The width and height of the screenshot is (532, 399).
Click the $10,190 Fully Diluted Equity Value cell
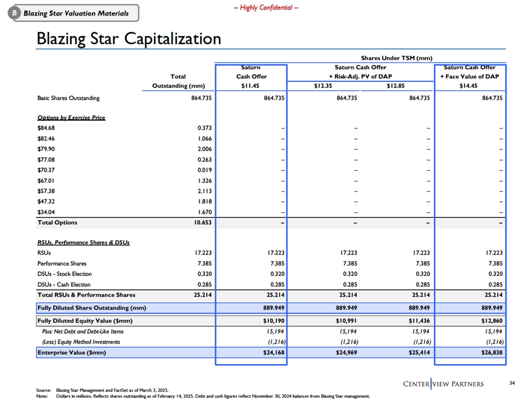tap(272, 321)
